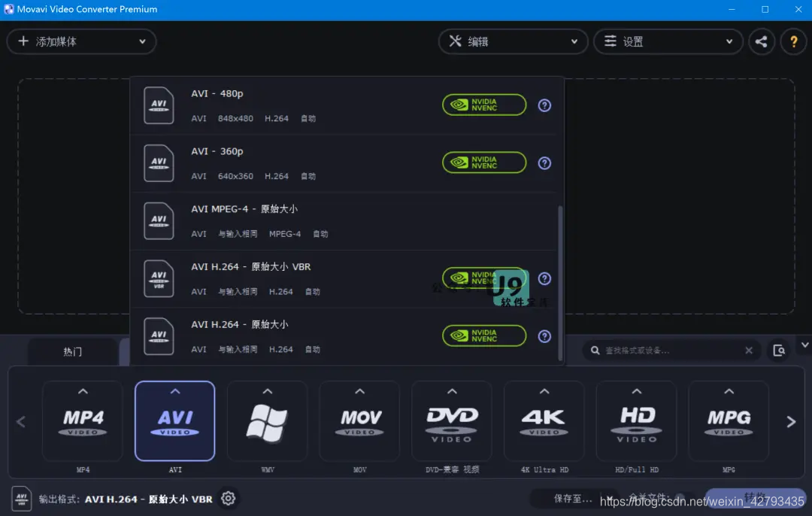Clear the format search with X
The height and width of the screenshot is (516, 812).
click(749, 351)
